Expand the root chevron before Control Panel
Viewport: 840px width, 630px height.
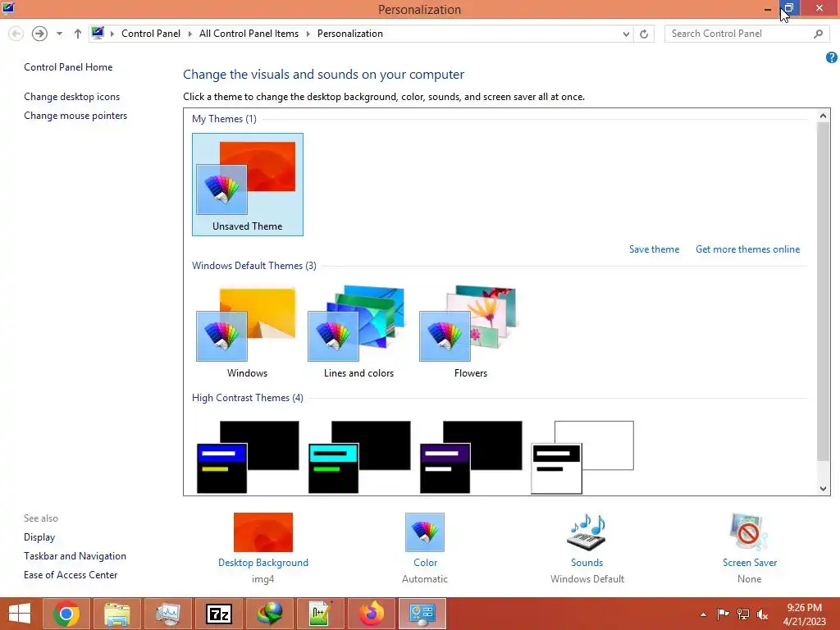point(112,34)
